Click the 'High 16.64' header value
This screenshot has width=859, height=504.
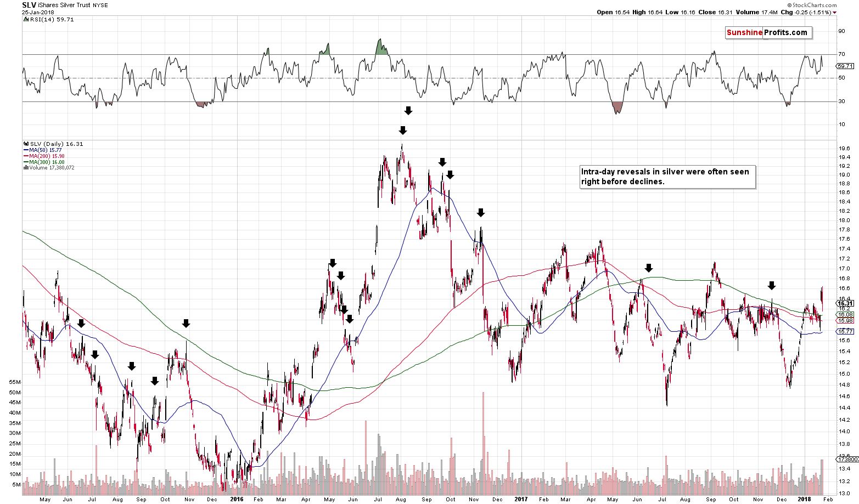pyautogui.click(x=647, y=13)
